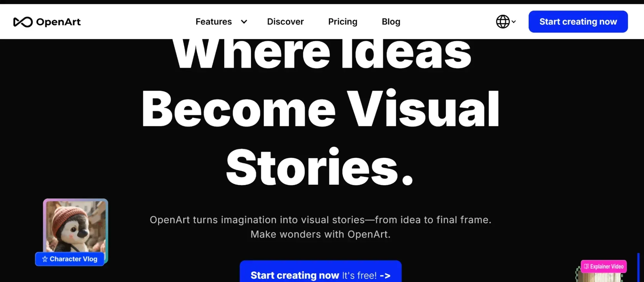Image resolution: width=644 pixels, height=282 pixels.
Task: Click the OpenArt infinity logo icon
Action: tap(23, 22)
